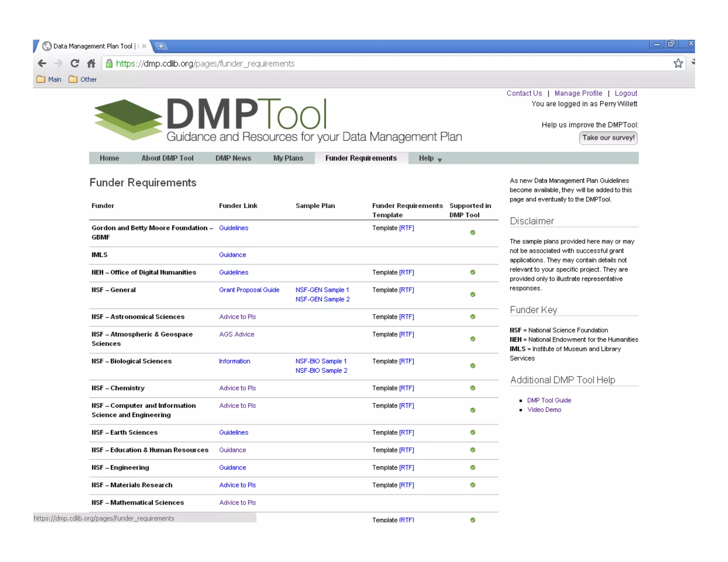Open the My Plans menu item

tap(288, 158)
